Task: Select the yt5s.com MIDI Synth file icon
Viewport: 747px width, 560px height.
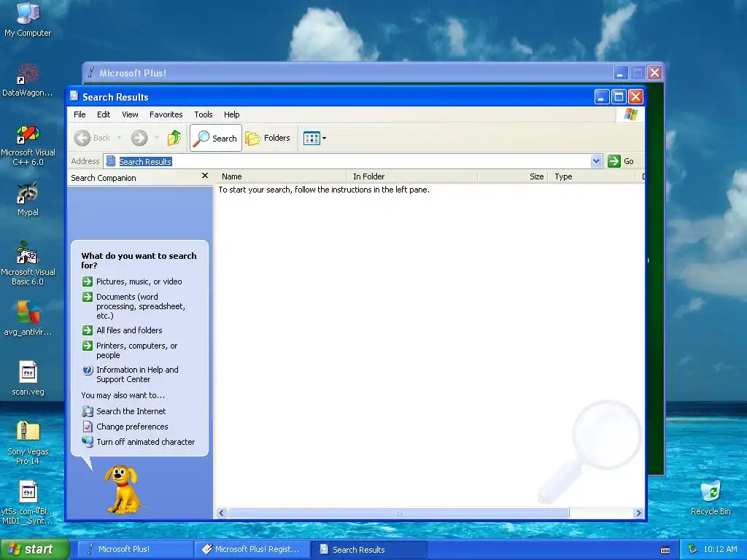Action: (28, 503)
